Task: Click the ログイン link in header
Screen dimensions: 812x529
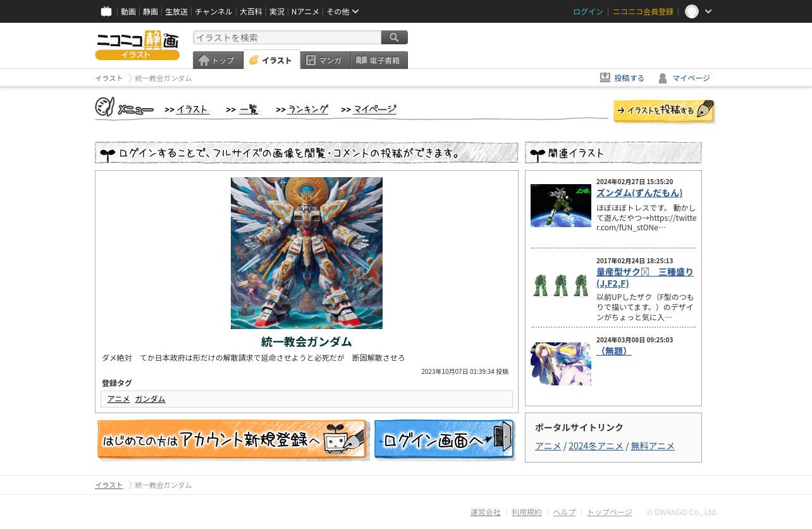Action: pyautogui.click(x=588, y=11)
